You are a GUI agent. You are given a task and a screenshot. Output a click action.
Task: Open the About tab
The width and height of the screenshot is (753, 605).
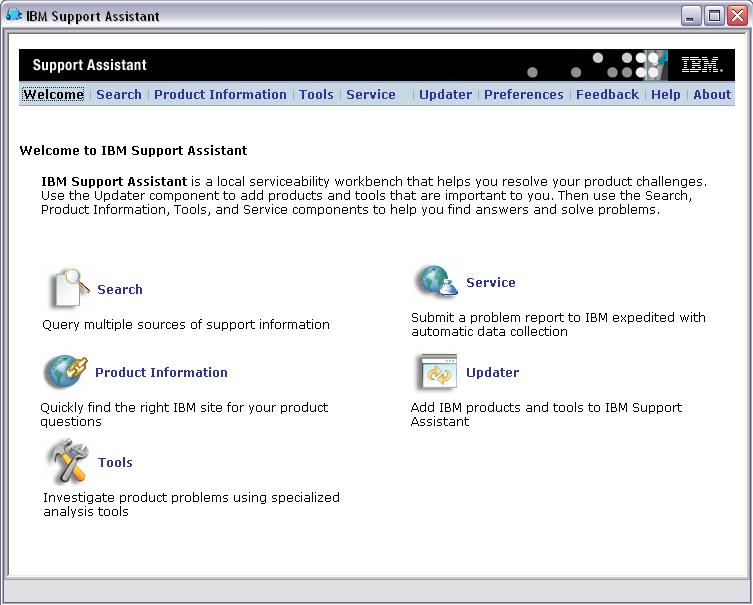coord(712,95)
